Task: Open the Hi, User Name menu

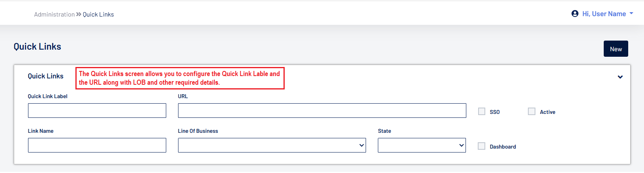Action: (604, 14)
